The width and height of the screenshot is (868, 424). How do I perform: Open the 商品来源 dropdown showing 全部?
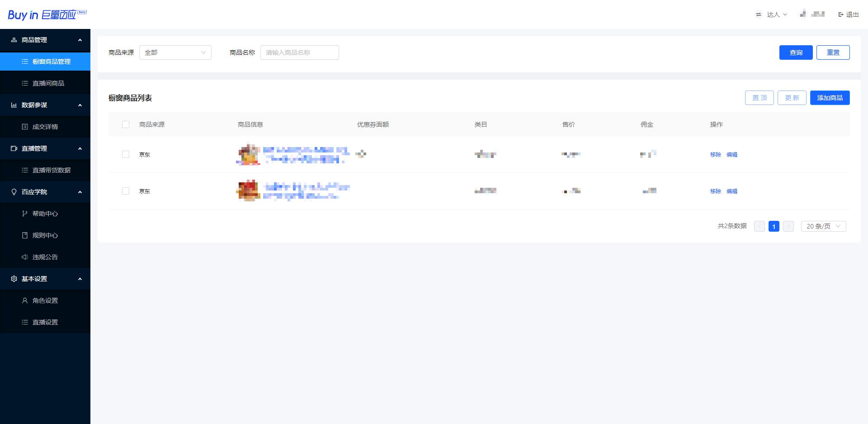point(175,52)
